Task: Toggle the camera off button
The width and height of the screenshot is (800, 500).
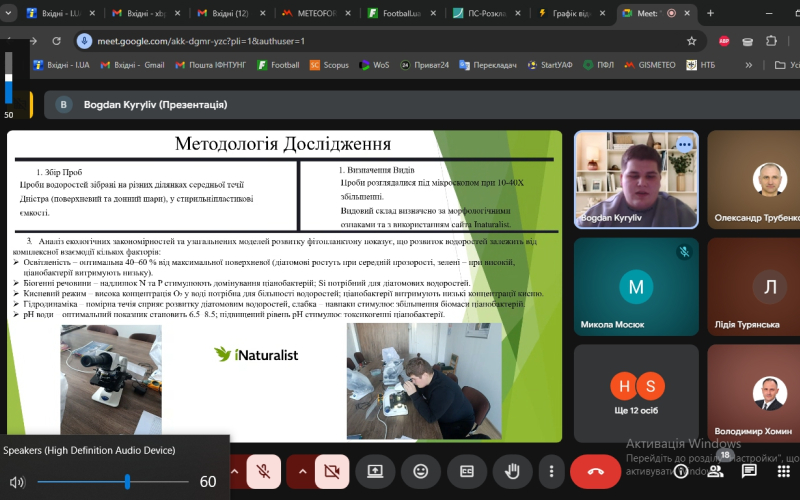Action: pos(332,470)
